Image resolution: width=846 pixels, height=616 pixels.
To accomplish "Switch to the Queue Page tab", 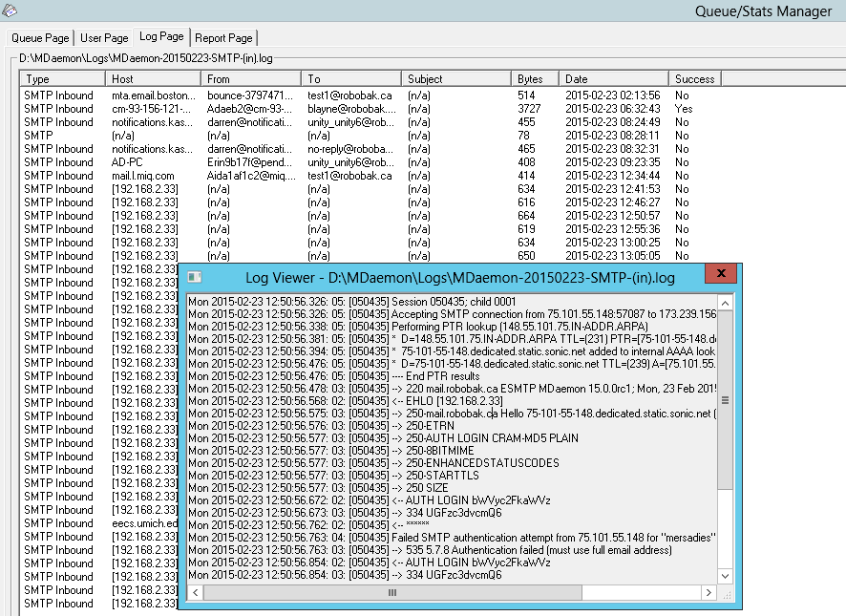I will tap(39, 38).
